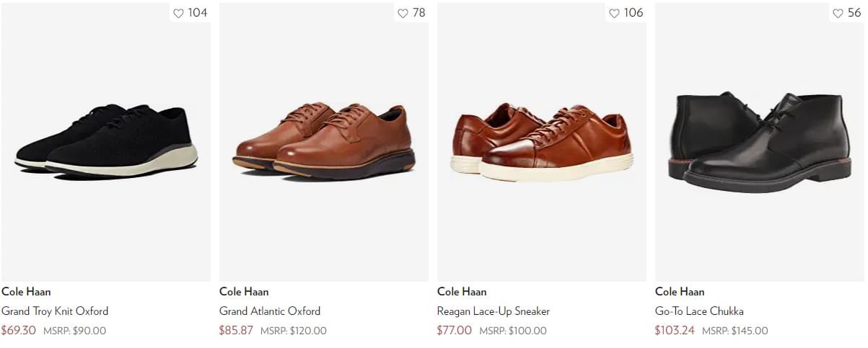This screenshot has height=348, width=868.
Task: View Reagan Lace-Up Sneaker product image
Action: [542, 141]
